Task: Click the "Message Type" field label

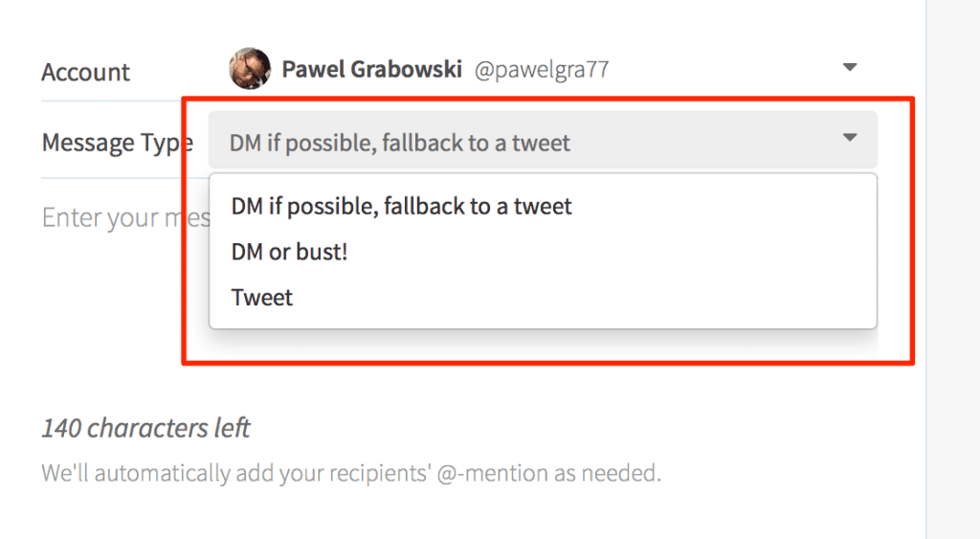Action: (118, 144)
